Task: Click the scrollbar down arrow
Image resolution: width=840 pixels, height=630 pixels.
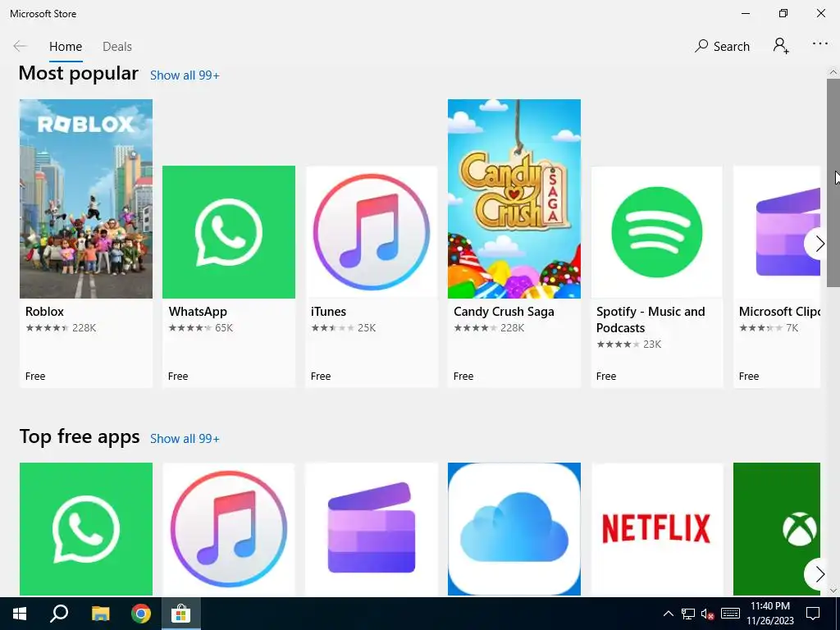Action: coord(833,591)
